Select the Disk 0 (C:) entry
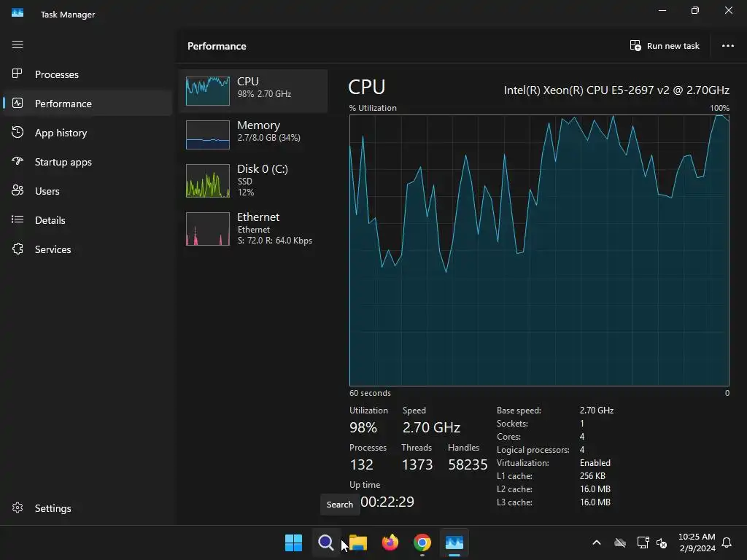The height and width of the screenshot is (560, 747). 253,181
